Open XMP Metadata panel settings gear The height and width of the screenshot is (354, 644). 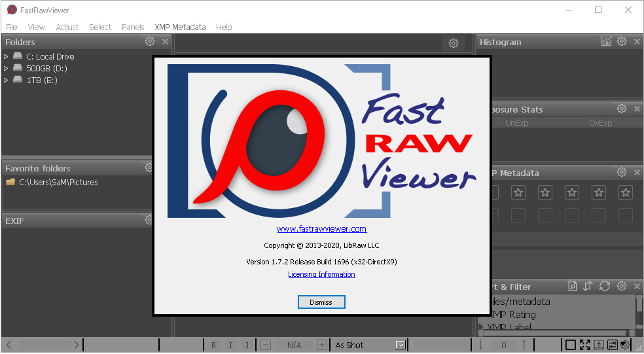click(x=622, y=173)
